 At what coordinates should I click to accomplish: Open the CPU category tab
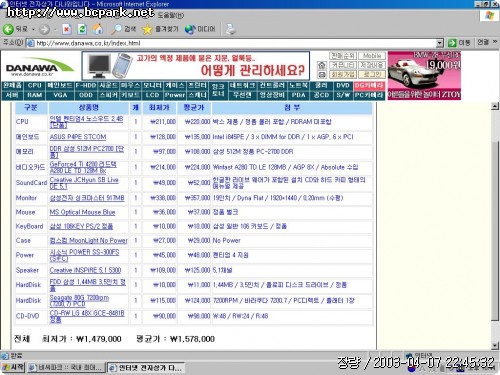[x=35, y=86]
